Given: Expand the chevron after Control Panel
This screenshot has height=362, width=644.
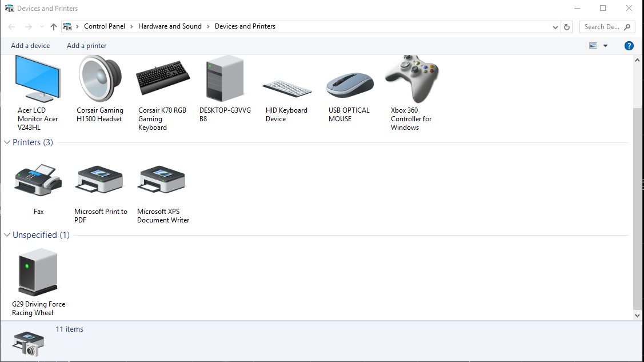Looking at the screenshot, I should 132,26.
